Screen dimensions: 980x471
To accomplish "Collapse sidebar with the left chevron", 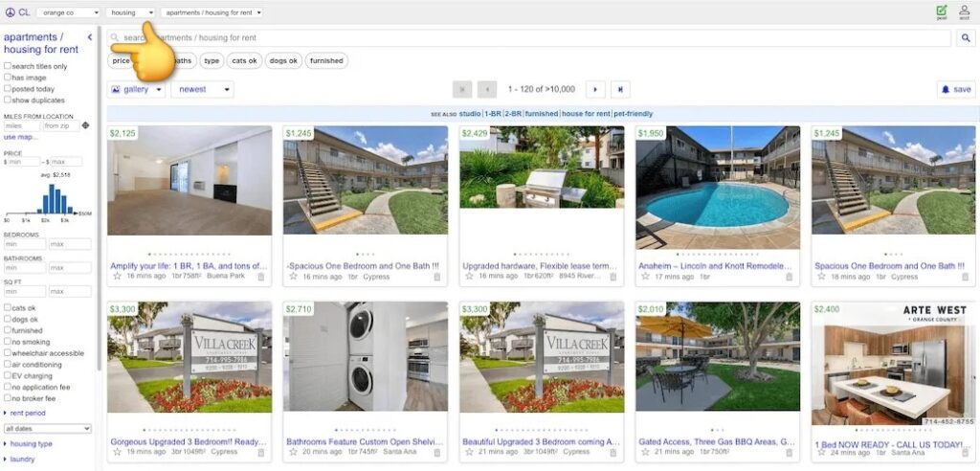I will coord(89,37).
